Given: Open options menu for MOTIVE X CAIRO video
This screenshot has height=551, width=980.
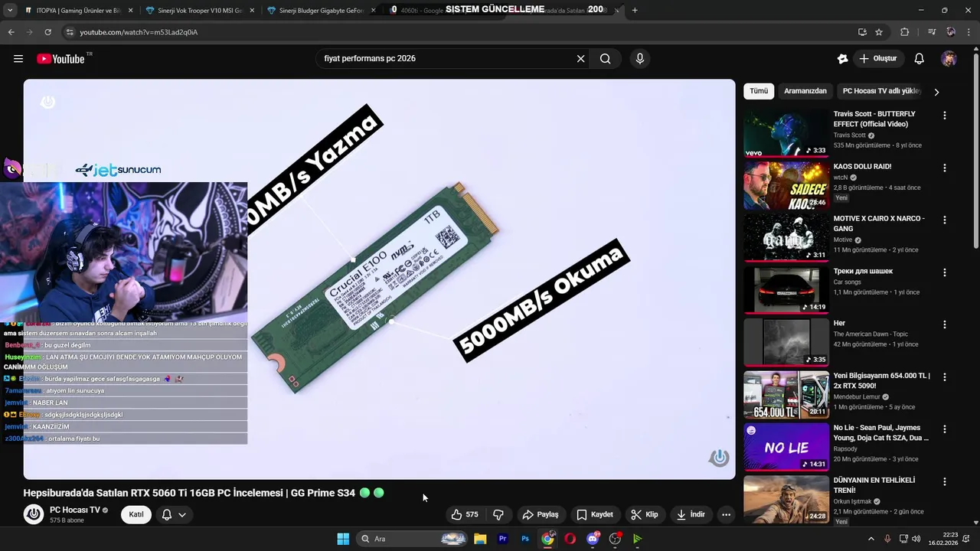Looking at the screenshot, I should pyautogui.click(x=945, y=220).
